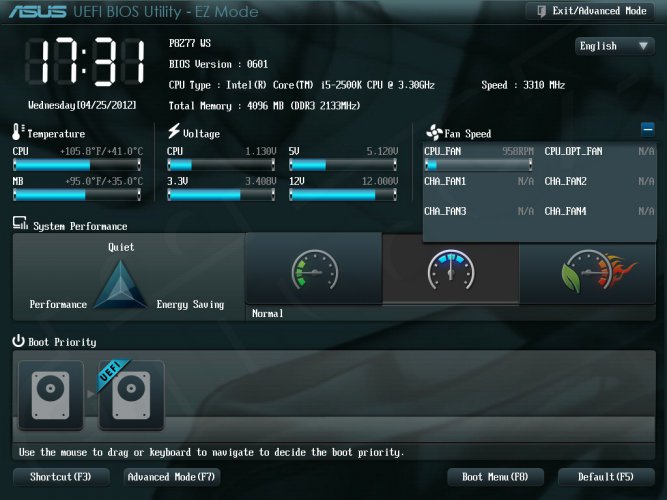Click the 1.130V CPU voltage value
The image size is (667, 500).
pos(261,151)
